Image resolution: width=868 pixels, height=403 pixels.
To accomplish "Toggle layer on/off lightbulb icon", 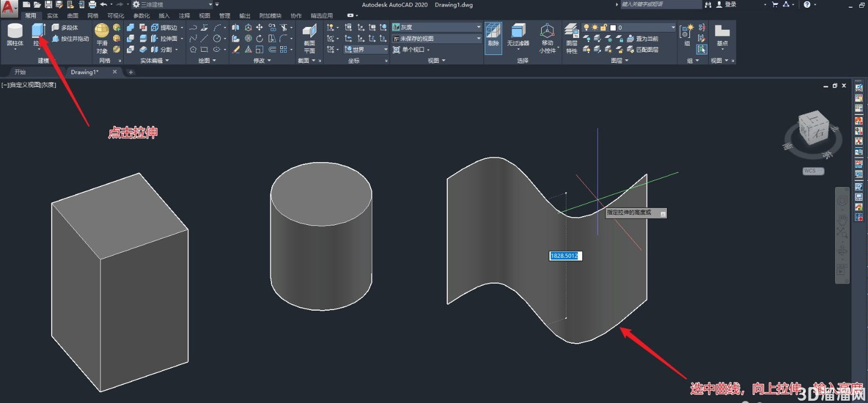I will (x=586, y=27).
